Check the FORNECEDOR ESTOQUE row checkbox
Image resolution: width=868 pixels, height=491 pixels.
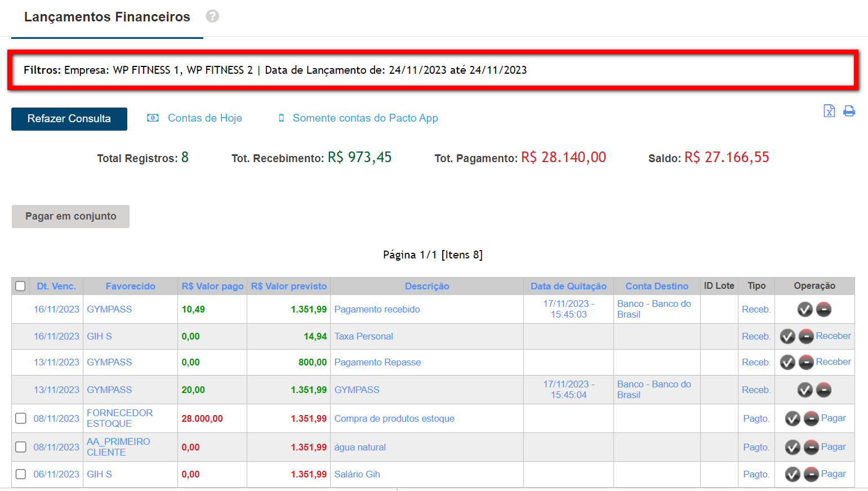(x=21, y=418)
